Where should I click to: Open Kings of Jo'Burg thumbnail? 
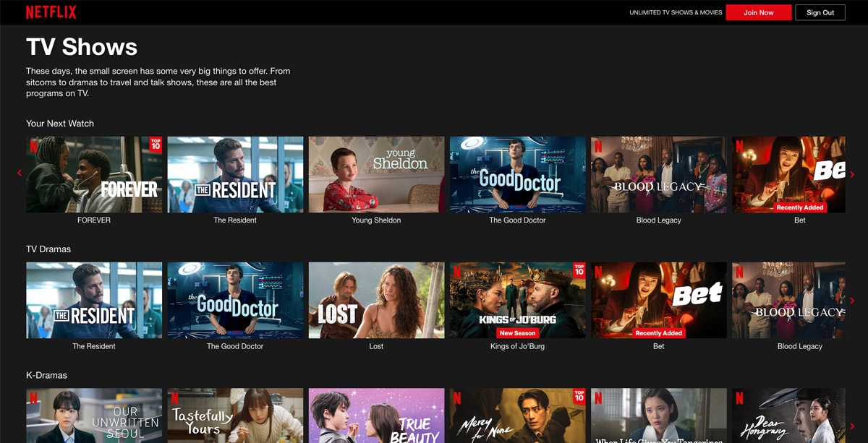(517, 301)
